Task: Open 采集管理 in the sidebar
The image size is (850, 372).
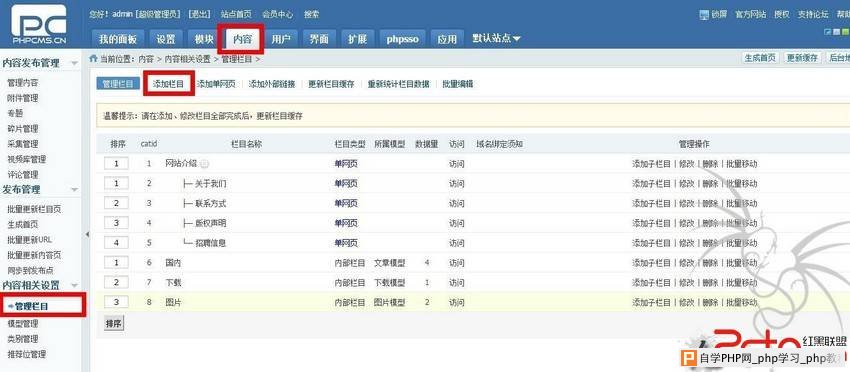Action: (x=23, y=144)
